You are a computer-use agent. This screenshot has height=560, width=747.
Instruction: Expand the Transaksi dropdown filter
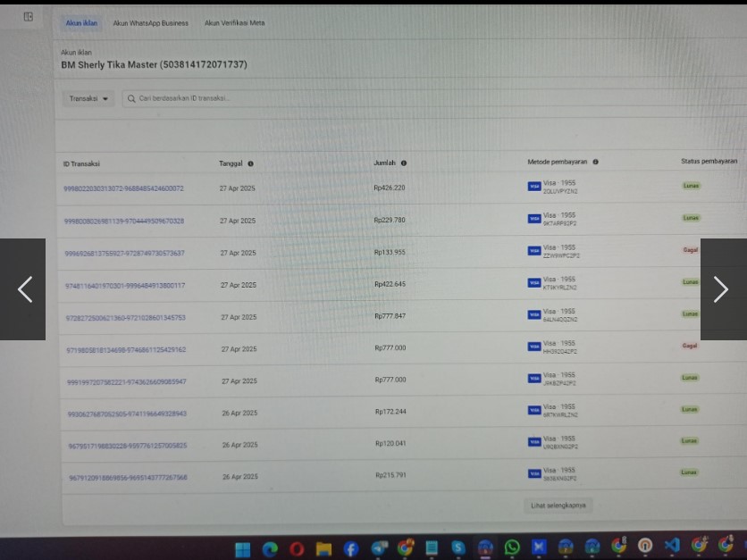click(89, 98)
